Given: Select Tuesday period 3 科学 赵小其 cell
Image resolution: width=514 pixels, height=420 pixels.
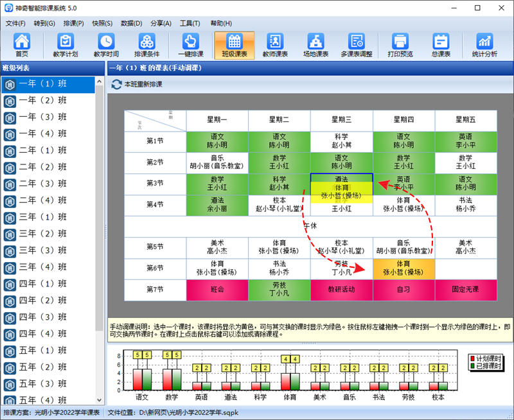Looking at the screenshot, I should coord(279,184).
